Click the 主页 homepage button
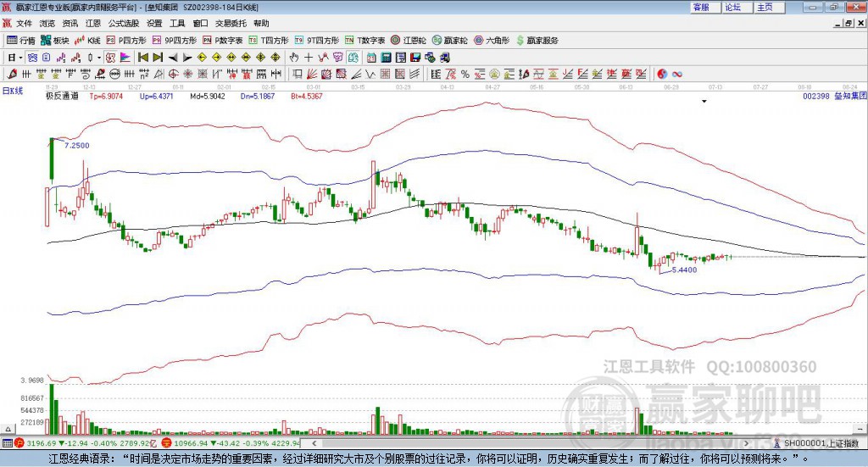Viewport: 868px width, 467px height. point(770,7)
